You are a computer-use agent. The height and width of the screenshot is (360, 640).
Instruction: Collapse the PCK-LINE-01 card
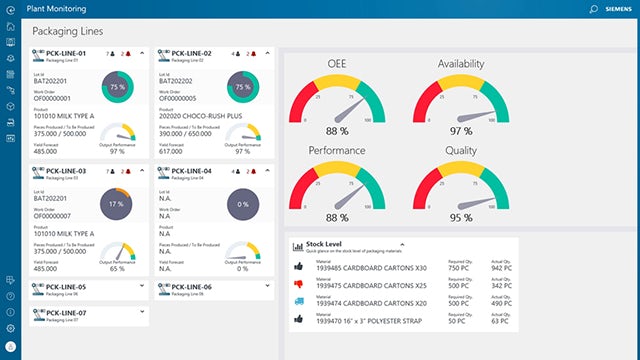point(142,53)
